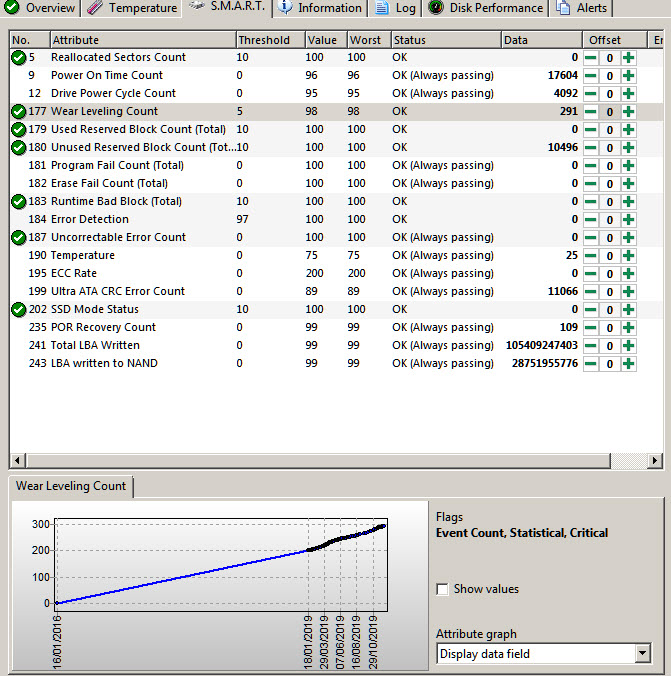Decrease offset for POR Recovery Count
Viewport: 671px width, 676px height.
[x=591, y=328]
